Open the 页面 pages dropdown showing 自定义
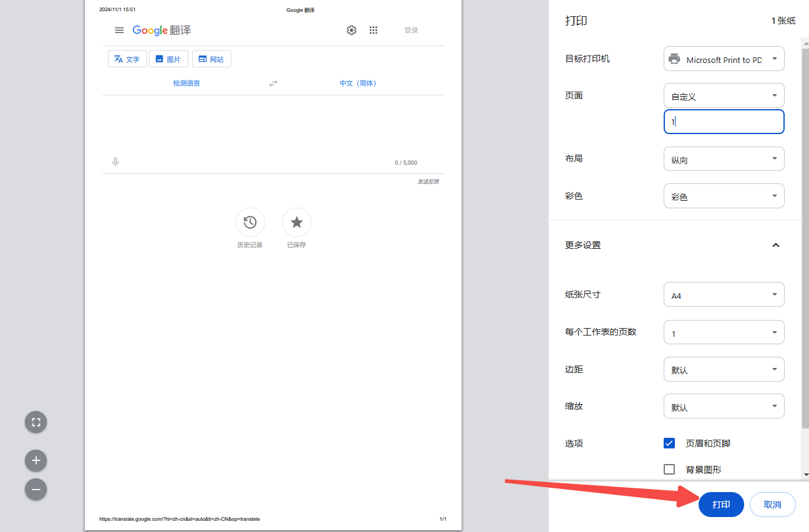 [x=724, y=96]
